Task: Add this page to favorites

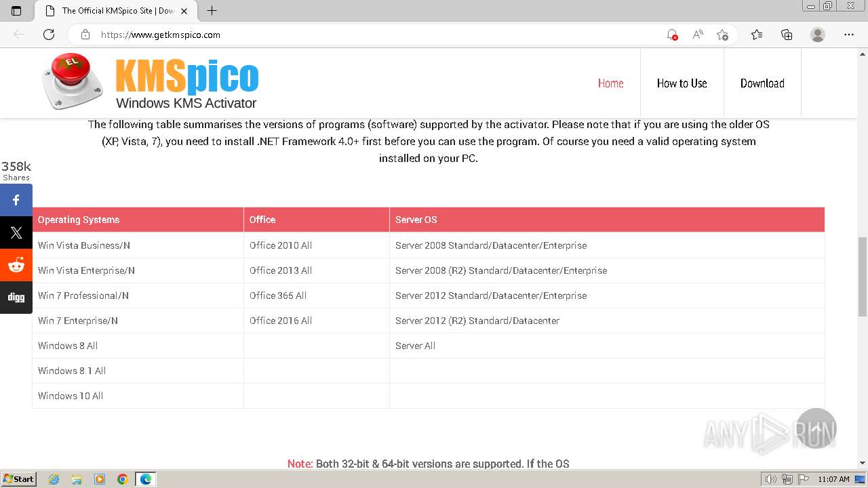Action: [x=722, y=35]
